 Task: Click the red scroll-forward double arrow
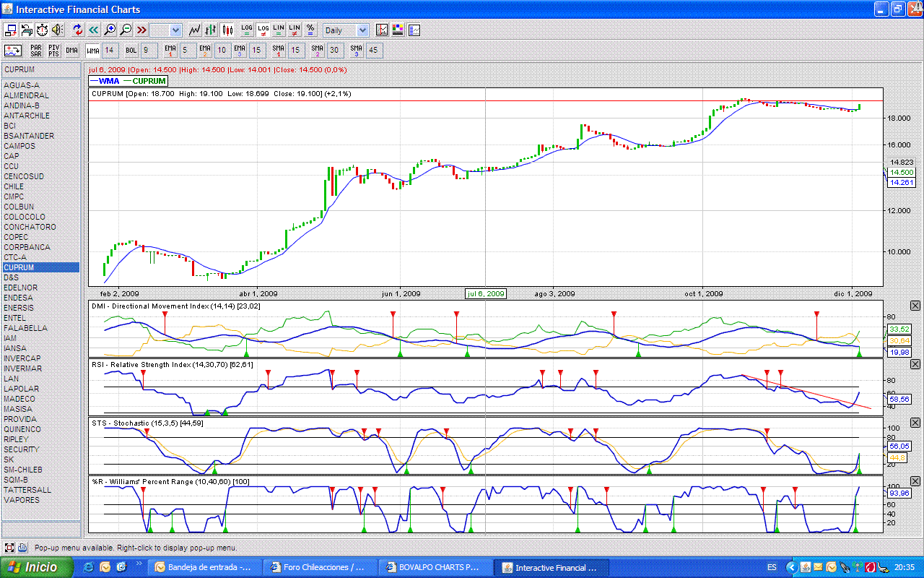point(141,30)
